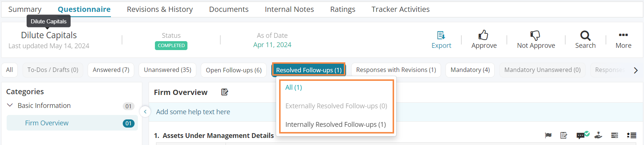
Task: Open Search using the magnifier icon
Action: [x=585, y=36]
